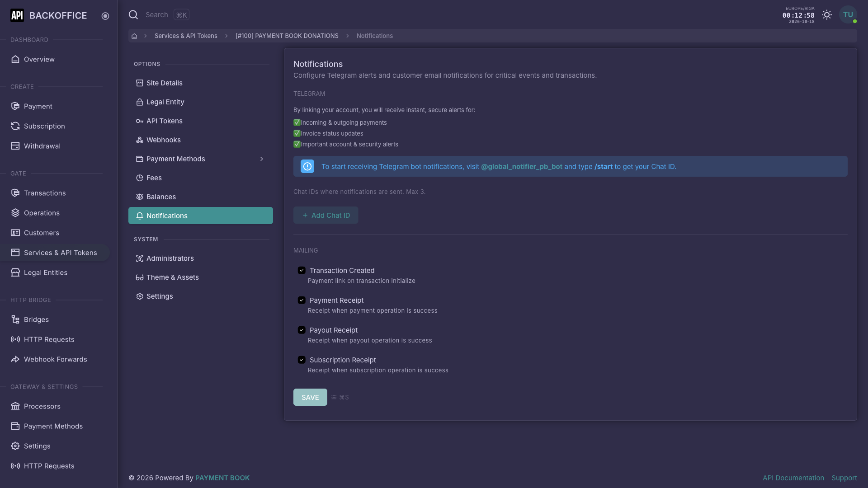This screenshot has width=868, height=488.
Task: Click the search magnifier icon
Action: coord(133,15)
